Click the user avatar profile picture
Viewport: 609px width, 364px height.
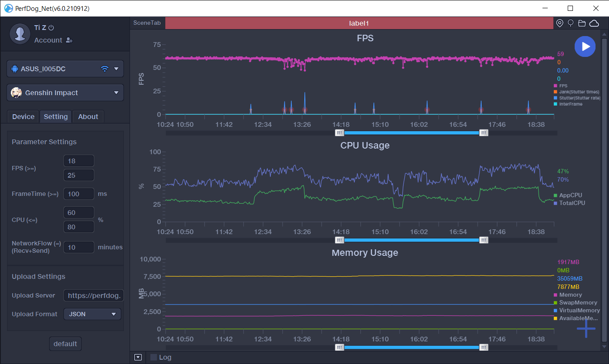point(20,33)
